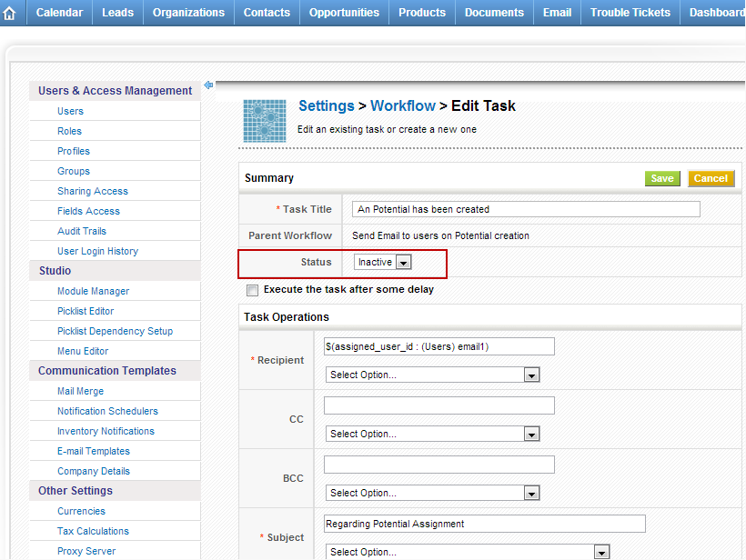Click into the Task Title text field

coord(526,209)
